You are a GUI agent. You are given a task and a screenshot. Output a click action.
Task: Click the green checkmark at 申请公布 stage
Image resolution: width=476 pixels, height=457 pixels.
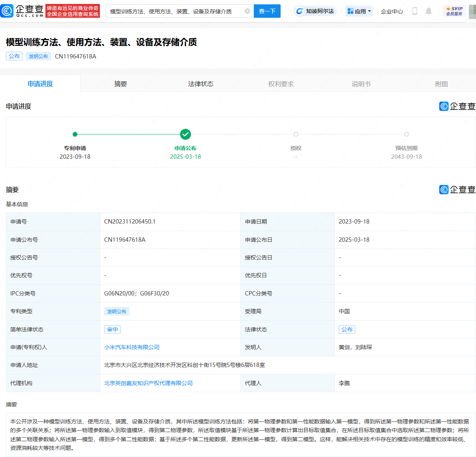[186, 134]
